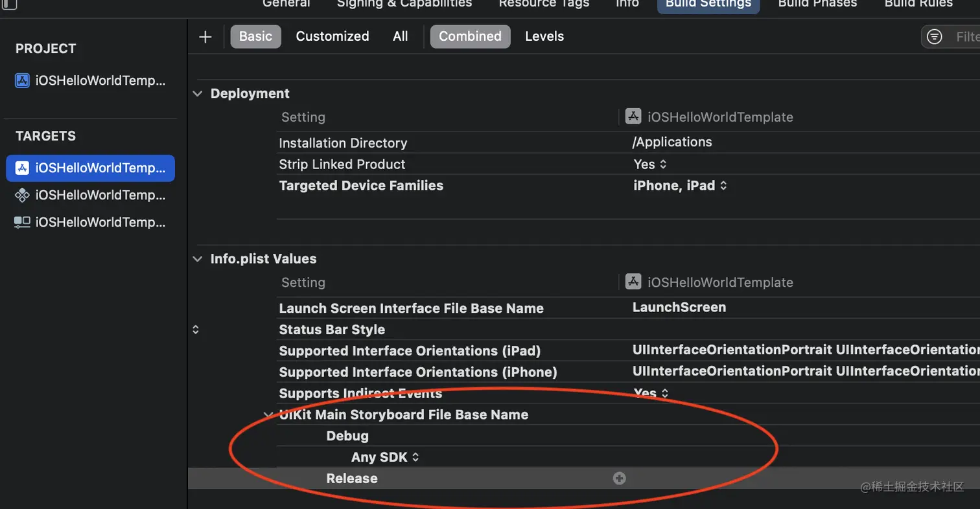Image resolution: width=980 pixels, height=509 pixels.
Task: Click the iOSHelloWorldTemplate icon in Deployment column header
Action: [x=632, y=116]
